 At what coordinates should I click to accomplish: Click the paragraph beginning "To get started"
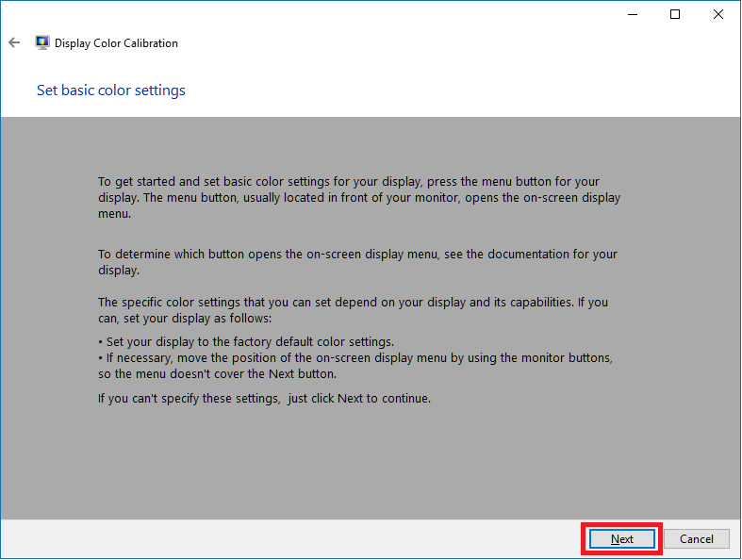[x=358, y=198]
